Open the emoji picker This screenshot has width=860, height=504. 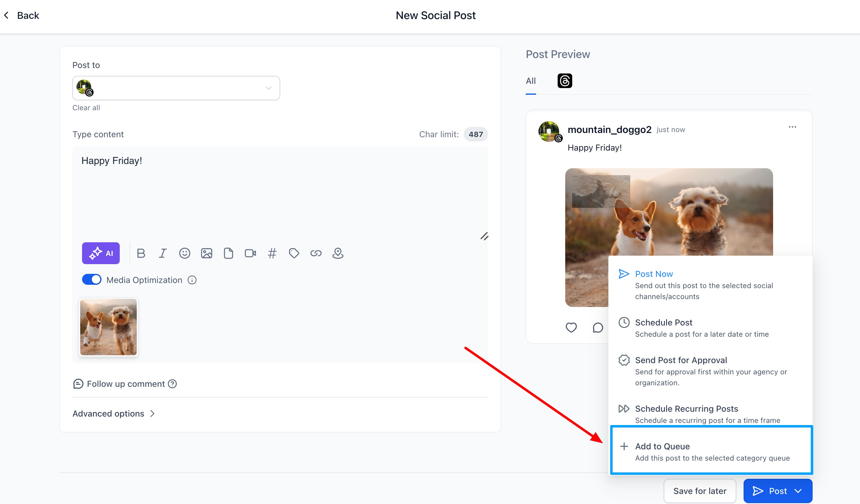[x=185, y=253]
